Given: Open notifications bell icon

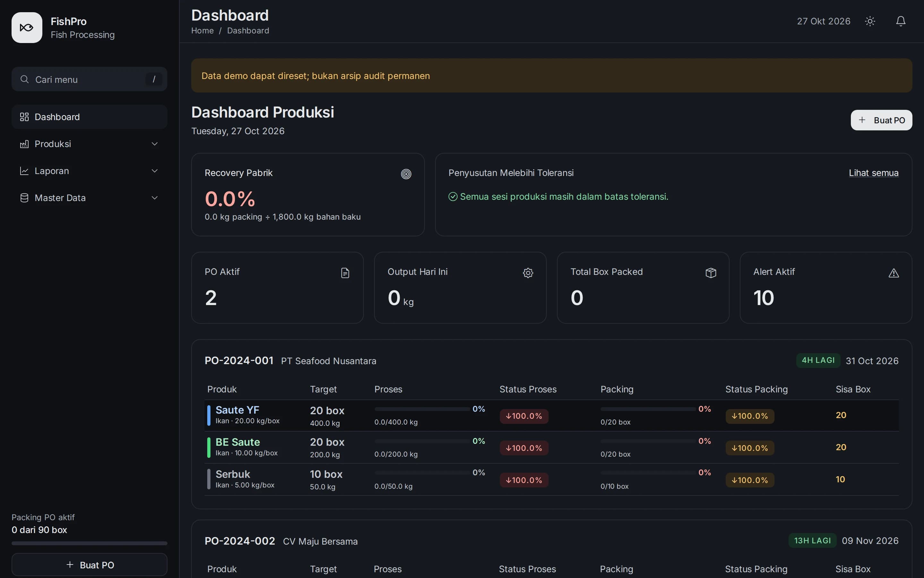Looking at the screenshot, I should coord(901,21).
